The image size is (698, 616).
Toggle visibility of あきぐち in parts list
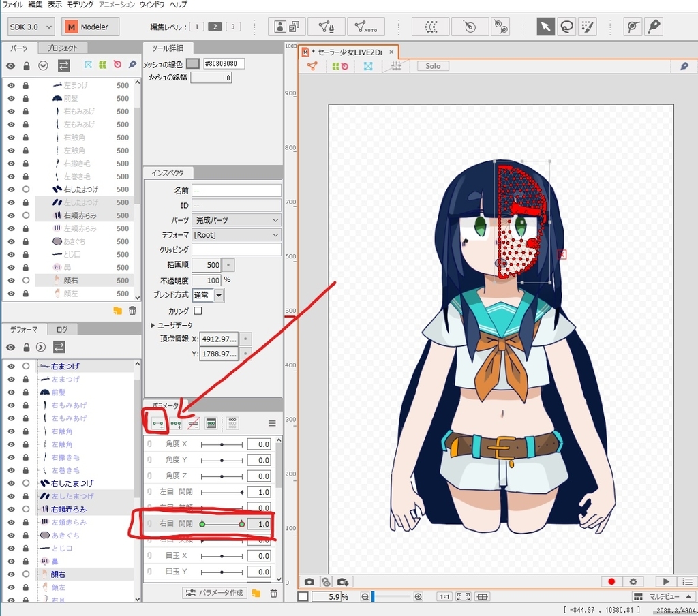click(x=11, y=241)
